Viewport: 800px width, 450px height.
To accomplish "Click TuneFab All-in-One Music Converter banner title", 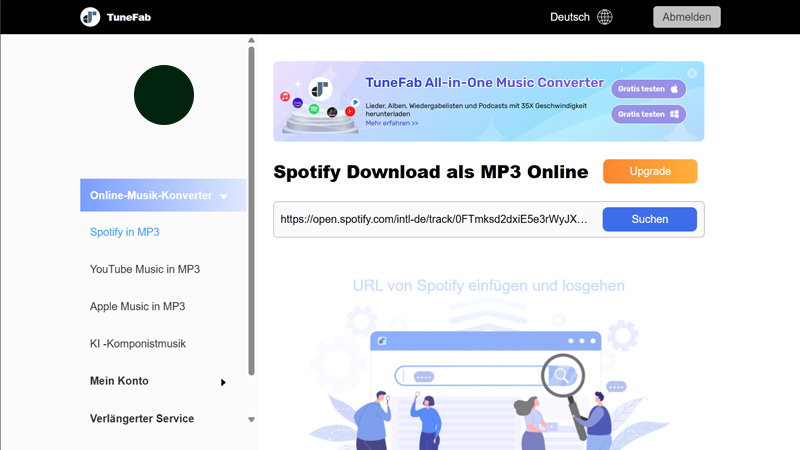I will pos(484,83).
